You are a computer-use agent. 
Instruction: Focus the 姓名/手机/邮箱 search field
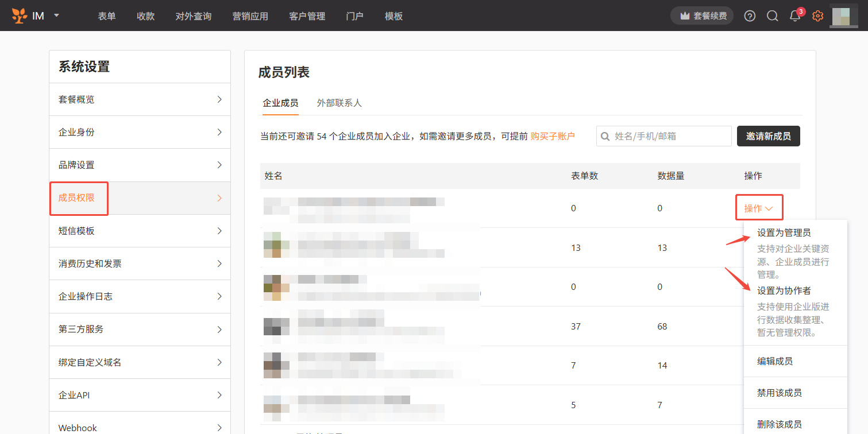[664, 136]
